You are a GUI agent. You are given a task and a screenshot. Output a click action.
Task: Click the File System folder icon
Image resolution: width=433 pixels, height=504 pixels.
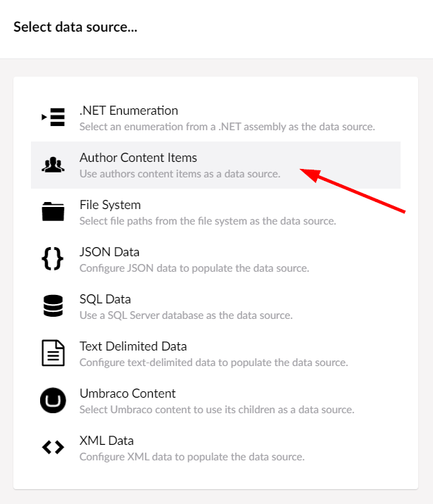coord(53,211)
